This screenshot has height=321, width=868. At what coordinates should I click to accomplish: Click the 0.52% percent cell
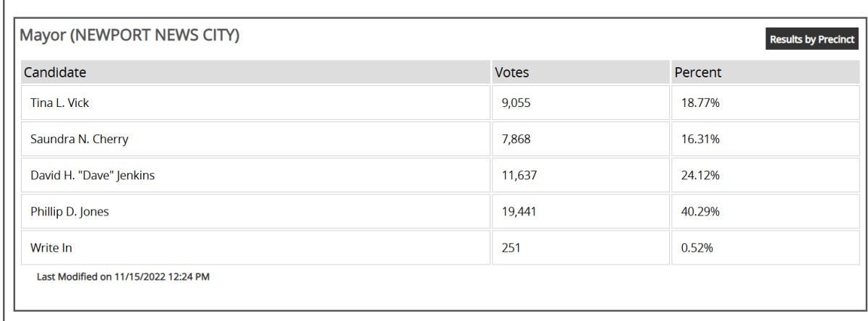[765, 248]
